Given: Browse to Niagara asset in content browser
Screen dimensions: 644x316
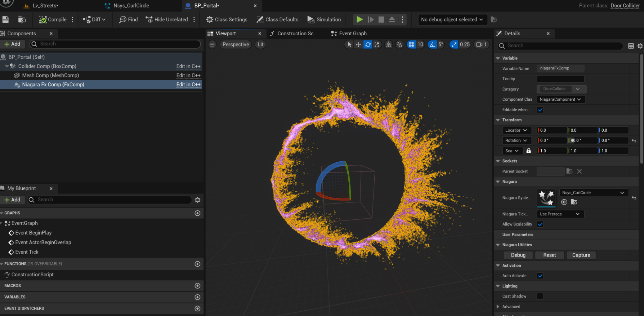Looking at the screenshot, I should point(574,202).
